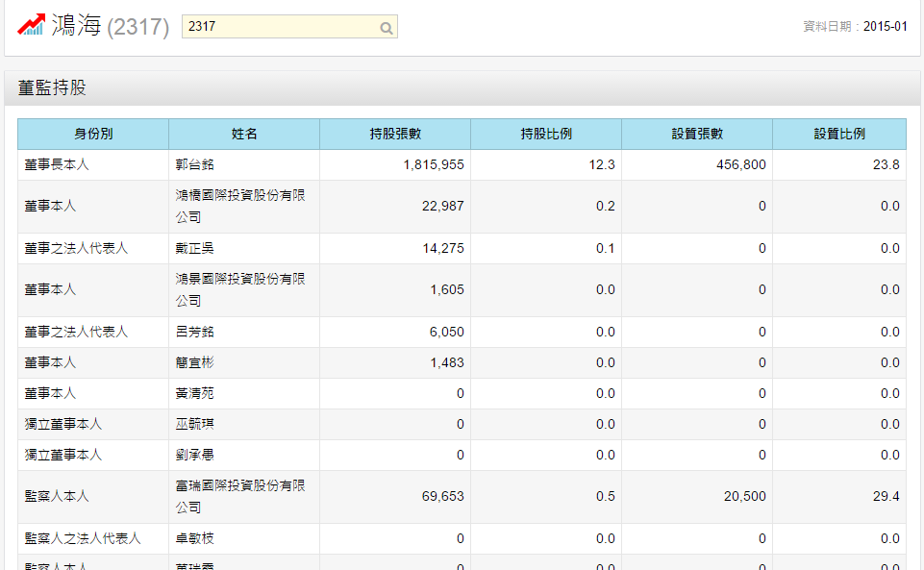Select the name 卓敏枝

pos(194,538)
